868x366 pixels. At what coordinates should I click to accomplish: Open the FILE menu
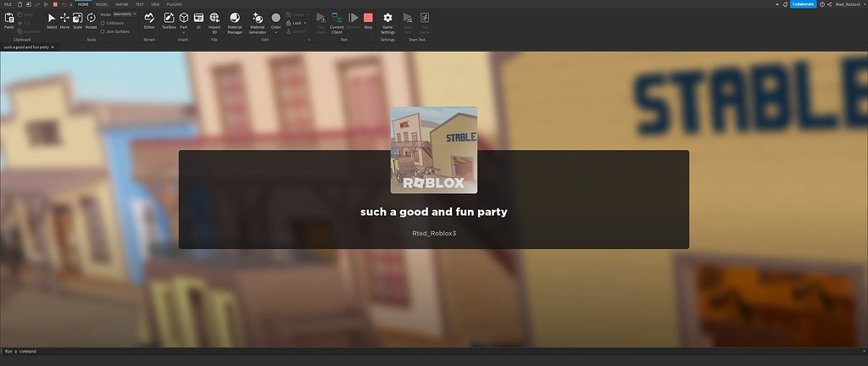[x=8, y=4]
